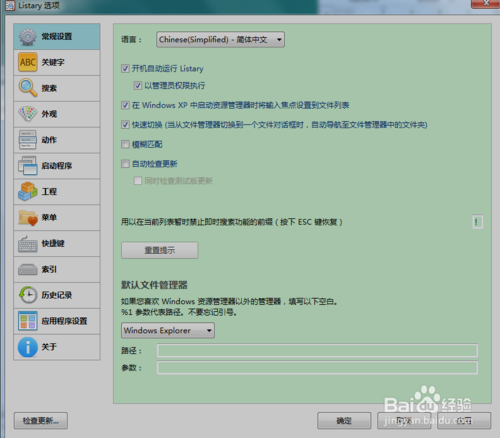Image resolution: width=500 pixels, height=438 pixels.
Task: Close the Listary 选项 window
Action: [x=485, y=3]
